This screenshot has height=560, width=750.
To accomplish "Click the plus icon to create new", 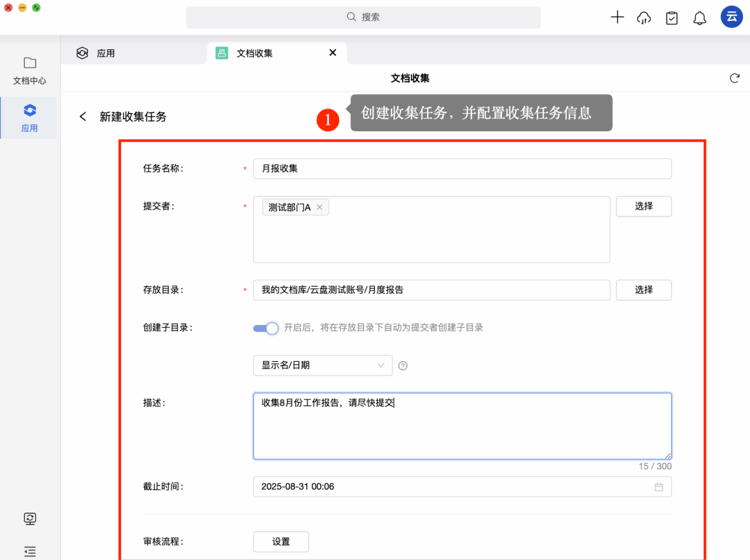I will point(617,17).
